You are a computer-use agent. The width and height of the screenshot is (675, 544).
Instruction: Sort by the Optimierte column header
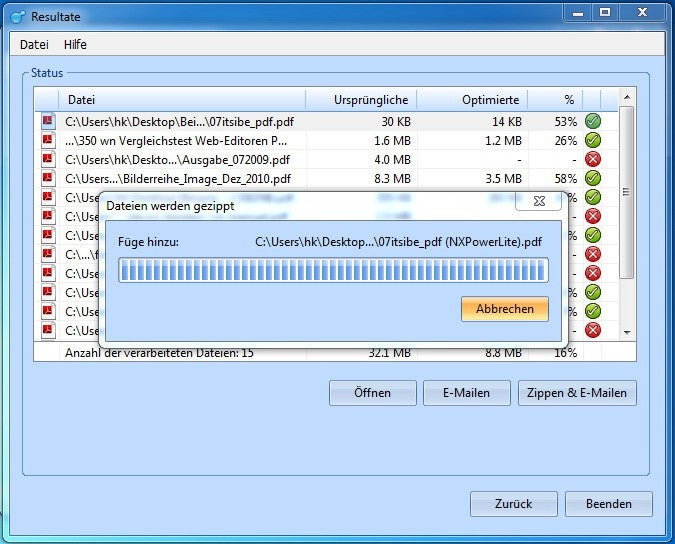click(x=472, y=100)
